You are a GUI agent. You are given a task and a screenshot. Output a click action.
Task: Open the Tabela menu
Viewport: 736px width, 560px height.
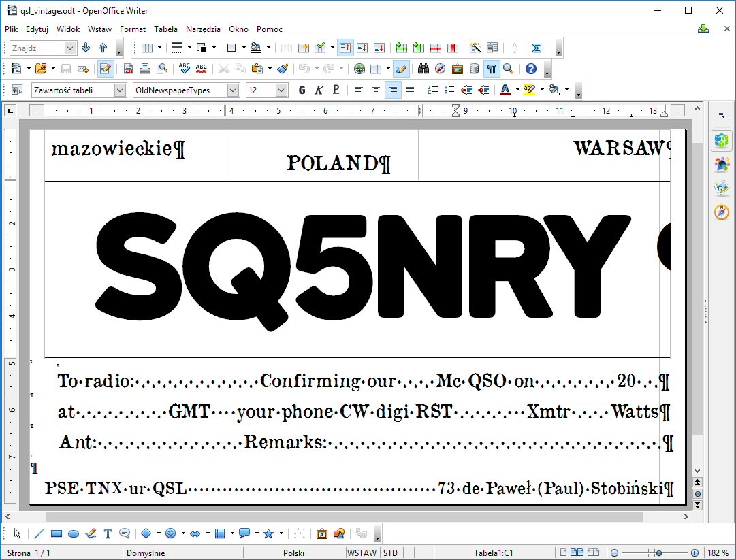(x=165, y=29)
